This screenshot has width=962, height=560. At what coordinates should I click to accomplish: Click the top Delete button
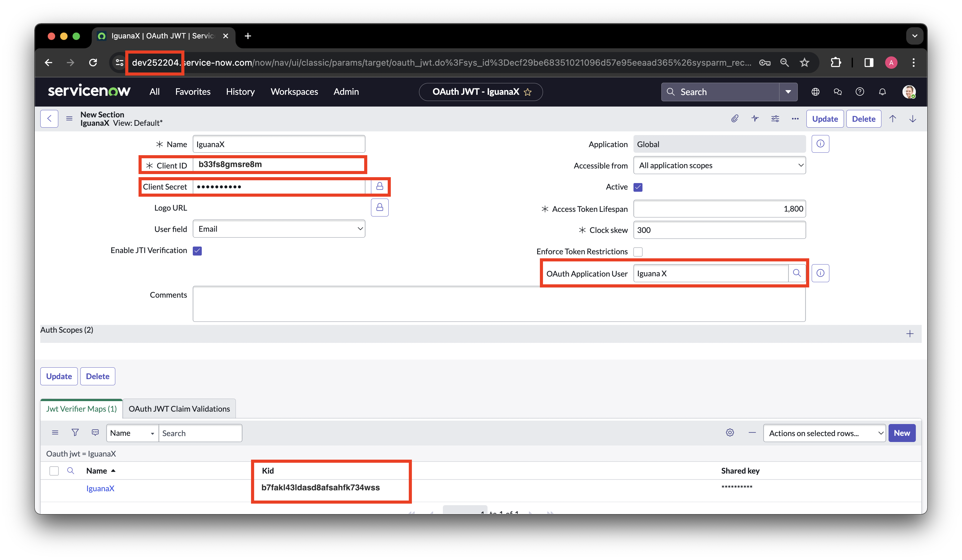(x=863, y=119)
